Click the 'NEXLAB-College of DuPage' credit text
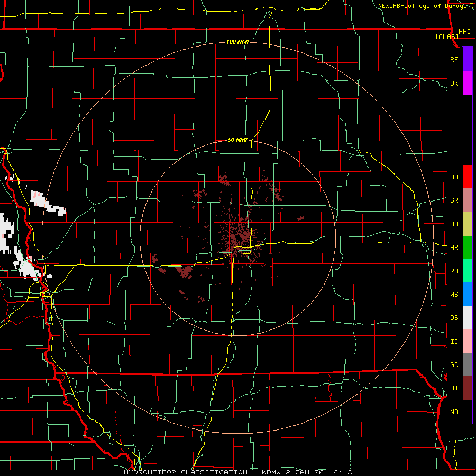 pos(423,6)
